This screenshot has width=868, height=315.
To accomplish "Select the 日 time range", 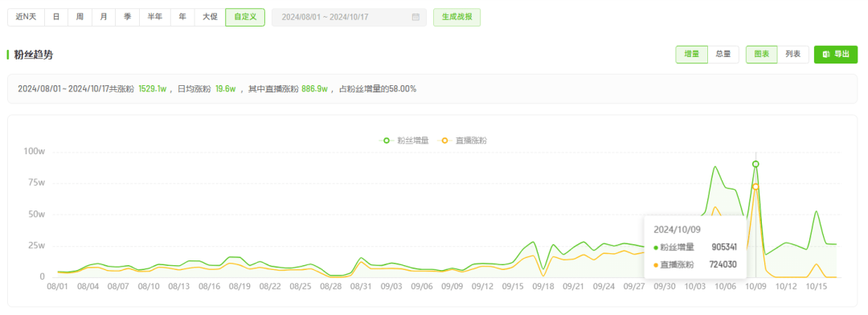I will (56, 17).
